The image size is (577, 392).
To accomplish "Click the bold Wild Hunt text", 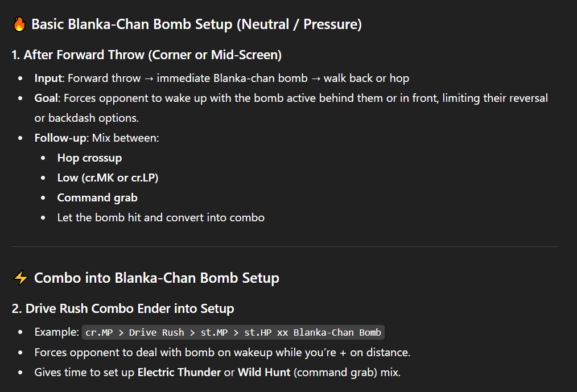I will tap(264, 373).
